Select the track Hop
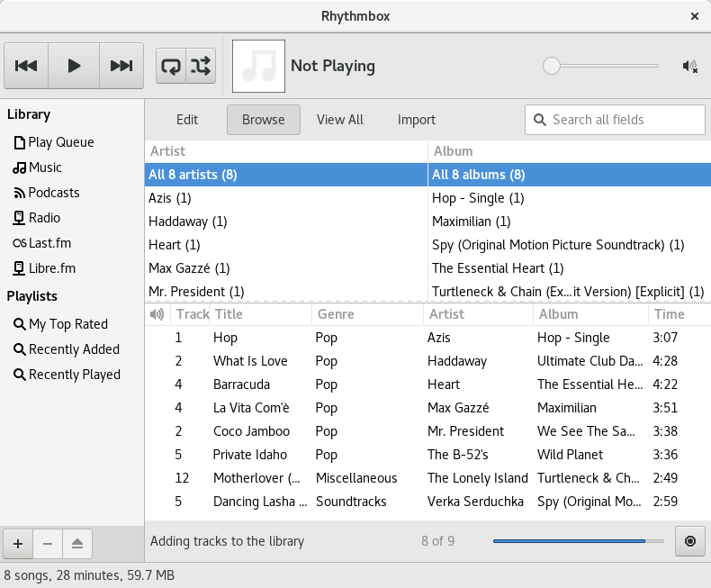 tap(428, 338)
